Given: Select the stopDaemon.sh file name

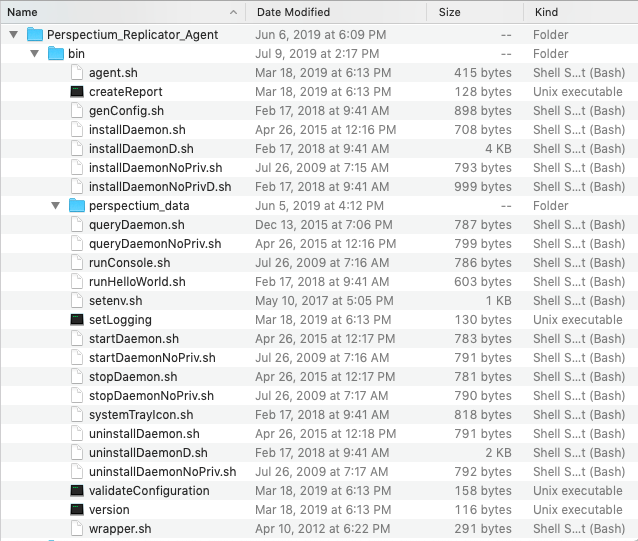Looking at the screenshot, I should [133, 377].
